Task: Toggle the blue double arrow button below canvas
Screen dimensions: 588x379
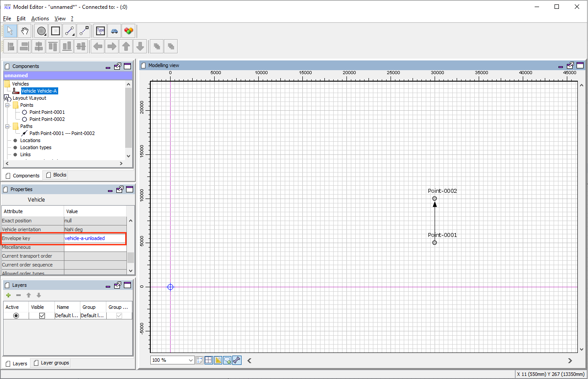Action: [237, 360]
